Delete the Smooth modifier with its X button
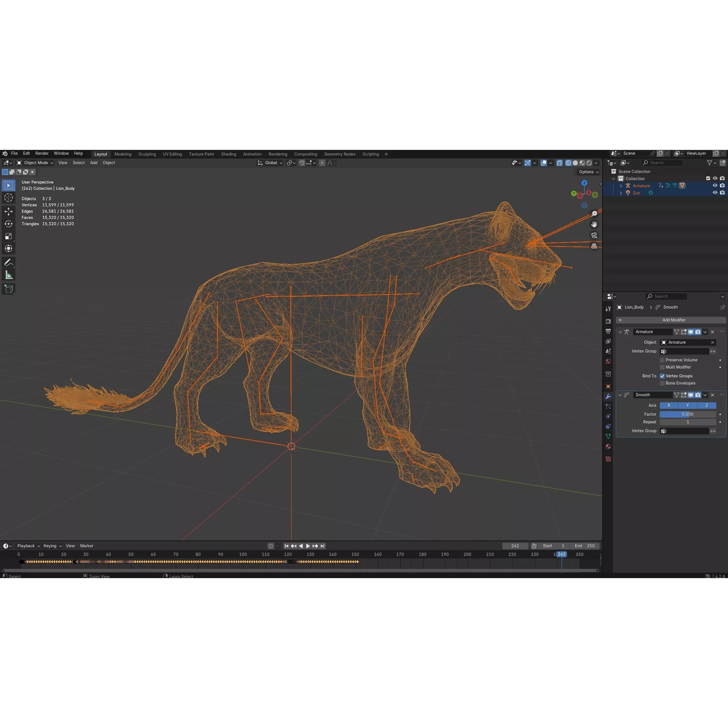 click(713, 395)
